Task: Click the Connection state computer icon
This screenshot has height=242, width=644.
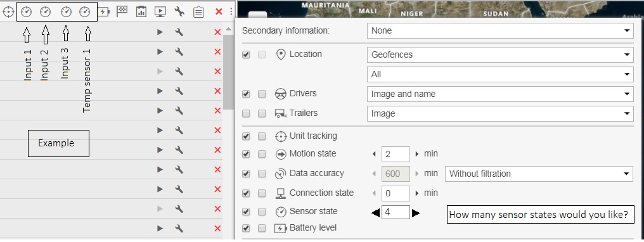Action: 281,193
